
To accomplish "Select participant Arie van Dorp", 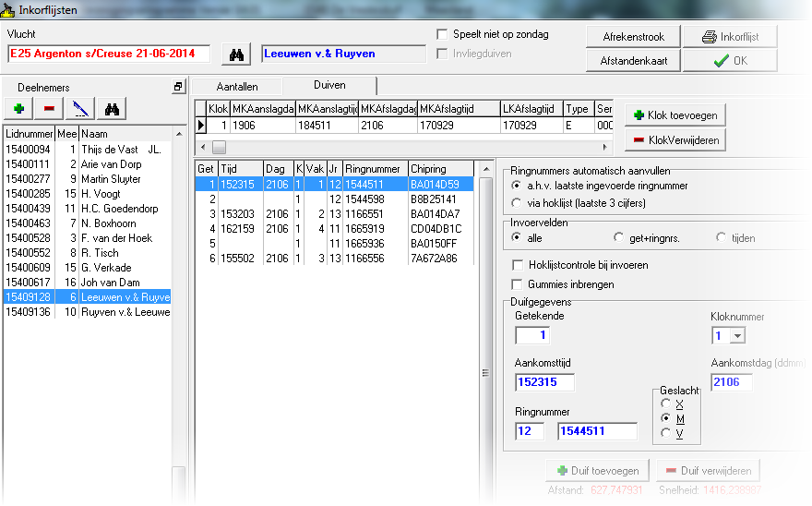I will click(87, 164).
